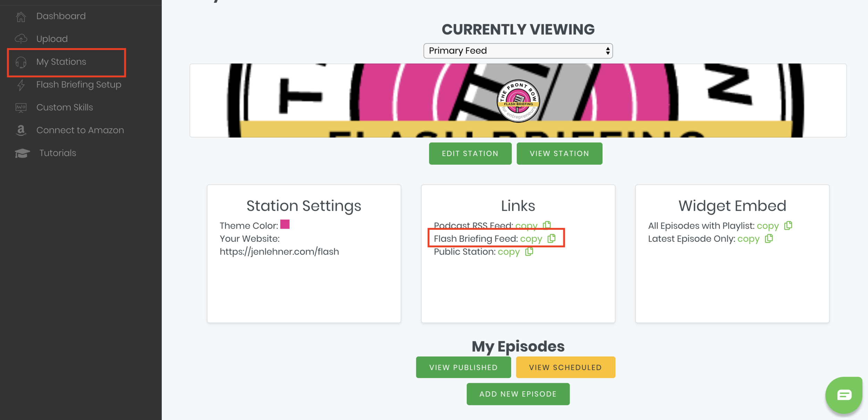Click the Tutorials graduation cap icon
868x420 pixels.
pyautogui.click(x=22, y=153)
